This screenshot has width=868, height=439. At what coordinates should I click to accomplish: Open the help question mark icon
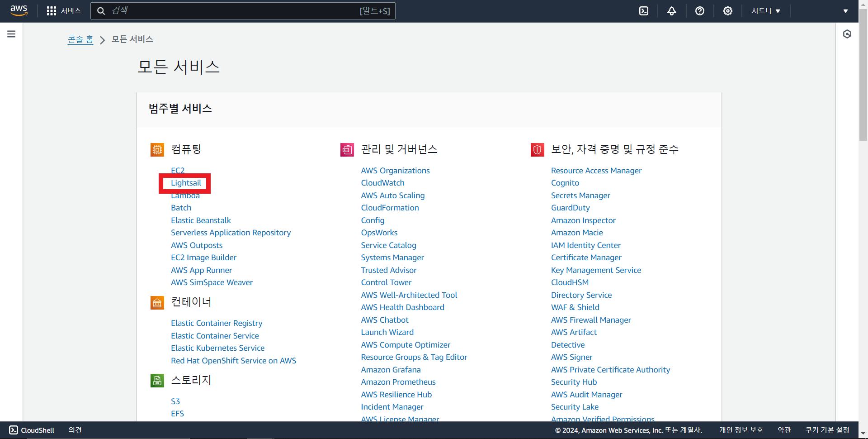[x=700, y=11]
